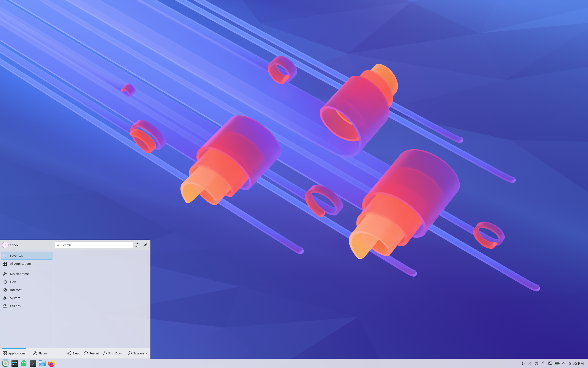Expand the Session dropdown arrow
Image resolution: width=588 pixels, height=368 pixels.
tap(147, 353)
